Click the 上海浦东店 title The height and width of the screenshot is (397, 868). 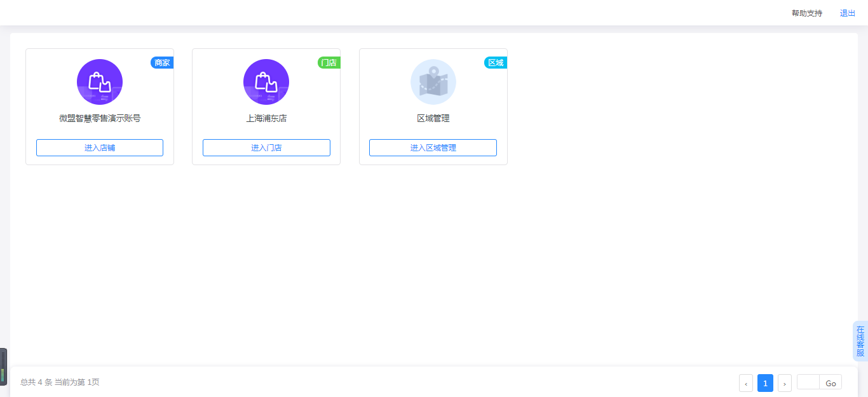click(x=266, y=118)
